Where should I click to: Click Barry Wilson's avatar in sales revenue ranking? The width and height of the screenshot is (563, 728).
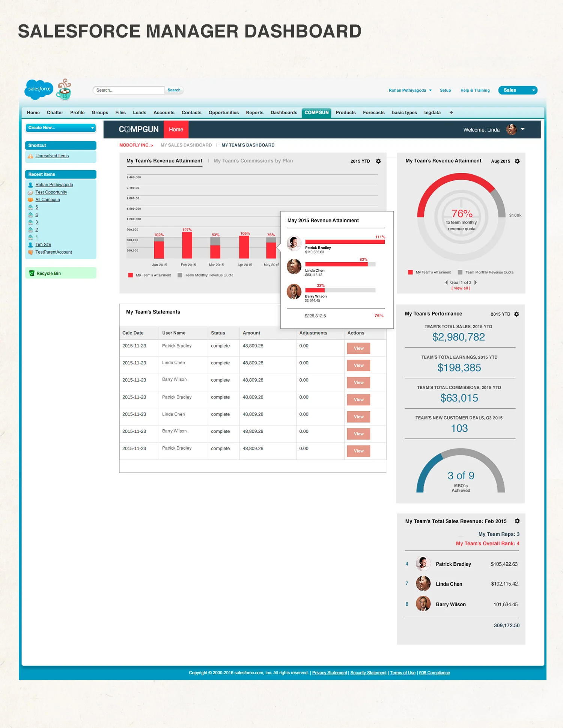(x=423, y=604)
